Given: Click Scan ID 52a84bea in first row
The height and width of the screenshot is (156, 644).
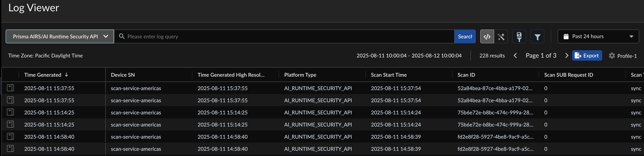Looking at the screenshot, I should [495, 88].
